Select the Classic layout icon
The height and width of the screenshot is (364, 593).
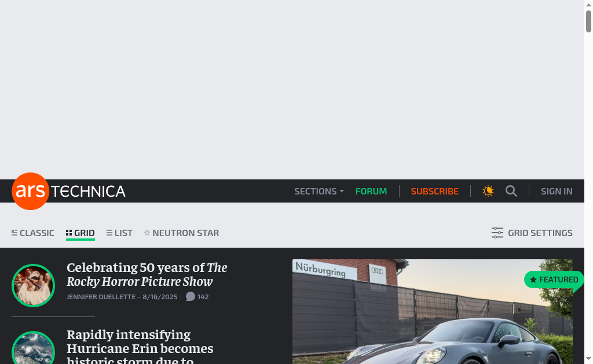[x=14, y=233]
